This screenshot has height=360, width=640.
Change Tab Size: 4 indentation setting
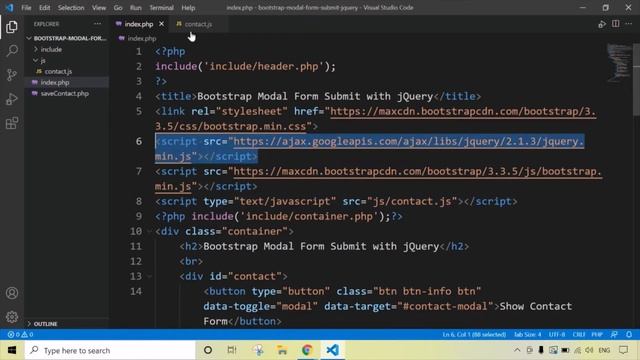click(527, 334)
